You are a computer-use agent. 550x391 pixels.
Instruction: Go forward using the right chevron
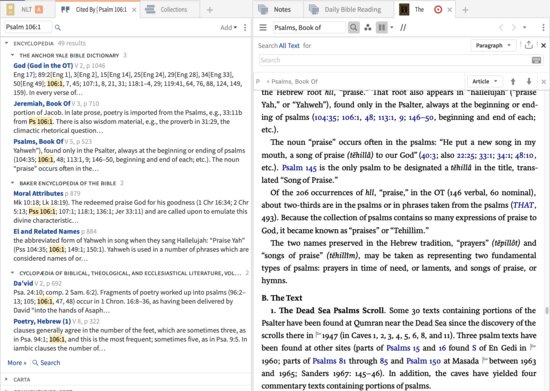[514, 27]
